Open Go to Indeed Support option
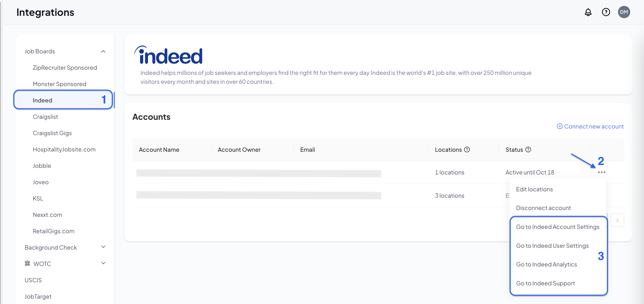Viewport: 644px width, 304px height. [545, 283]
